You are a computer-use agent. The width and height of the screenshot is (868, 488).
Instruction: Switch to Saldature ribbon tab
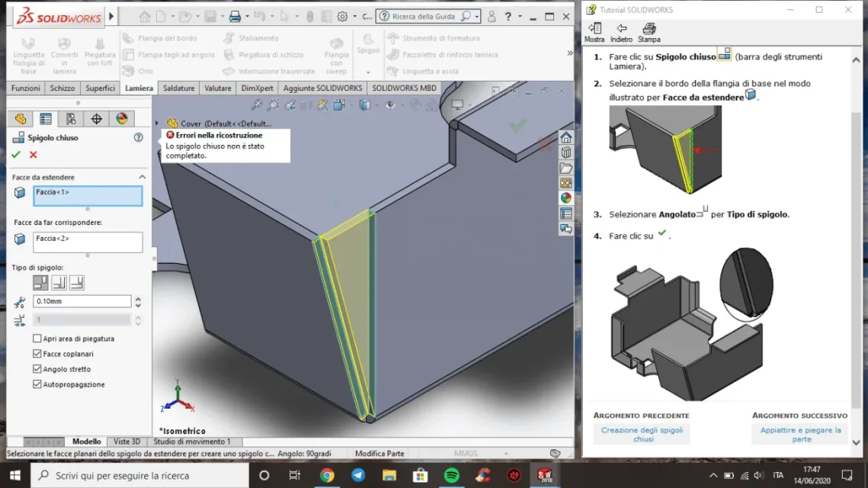coord(179,88)
